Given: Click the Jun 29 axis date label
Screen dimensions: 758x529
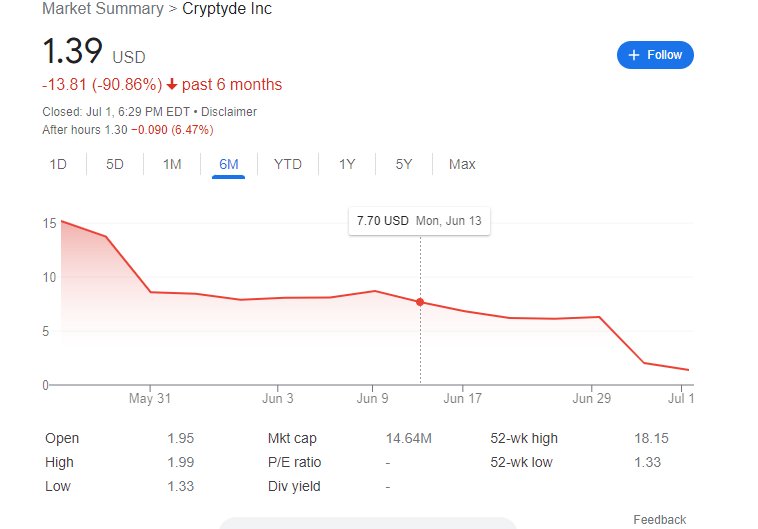Looking at the screenshot, I should pyautogui.click(x=592, y=398).
